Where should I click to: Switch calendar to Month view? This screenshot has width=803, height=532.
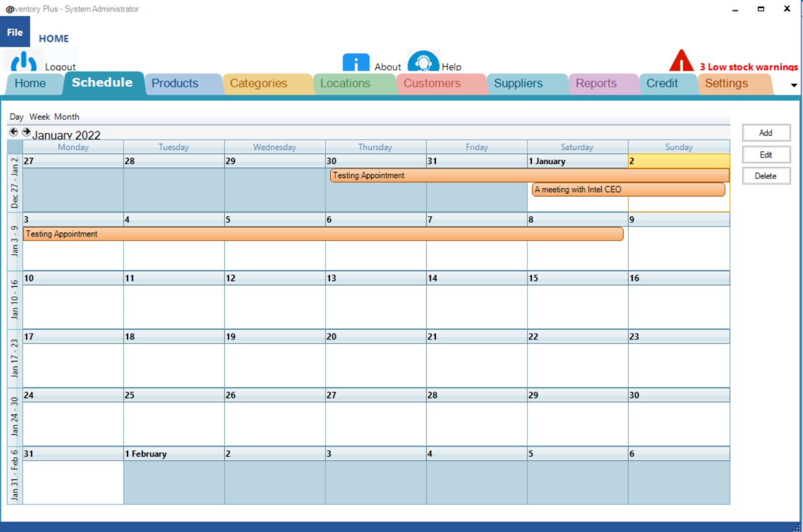(67, 117)
